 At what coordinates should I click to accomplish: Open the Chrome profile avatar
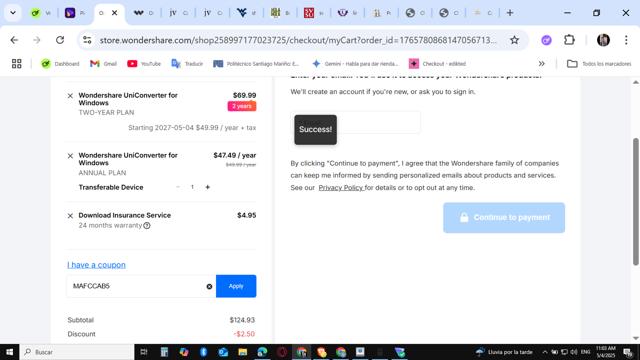tap(603, 40)
